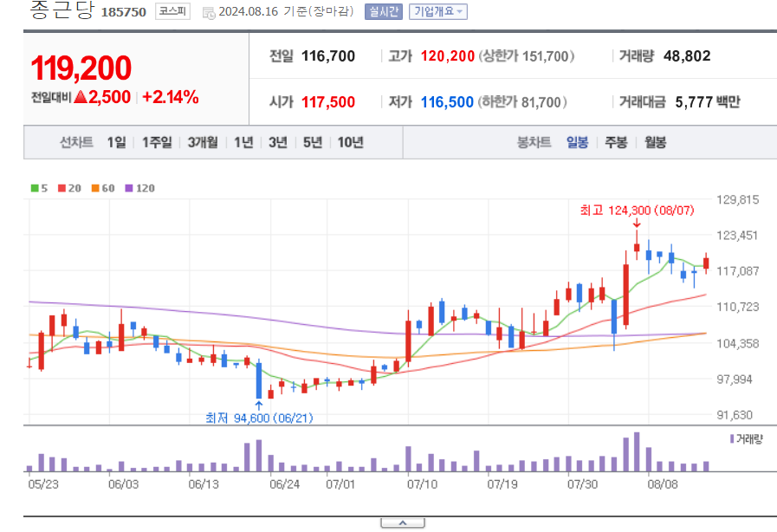
Task: Select the 1주일 line chart period
Action: (x=157, y=143)
